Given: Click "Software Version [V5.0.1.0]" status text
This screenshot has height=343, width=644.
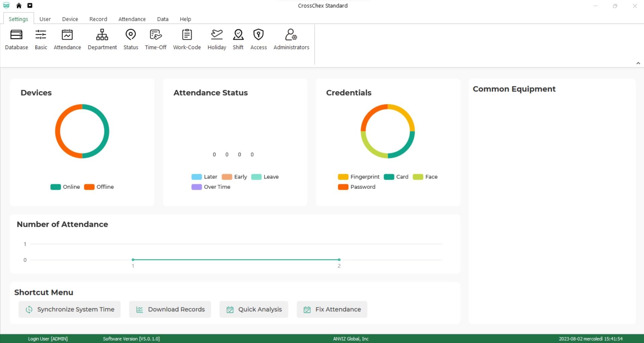Looking at the screenshot, I should pos(131,339).
